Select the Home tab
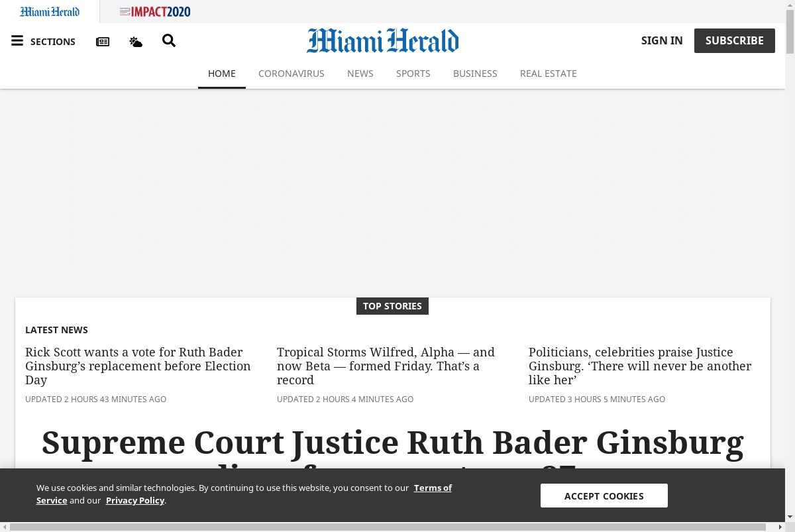795x532 pixels. tap(222, 74)
